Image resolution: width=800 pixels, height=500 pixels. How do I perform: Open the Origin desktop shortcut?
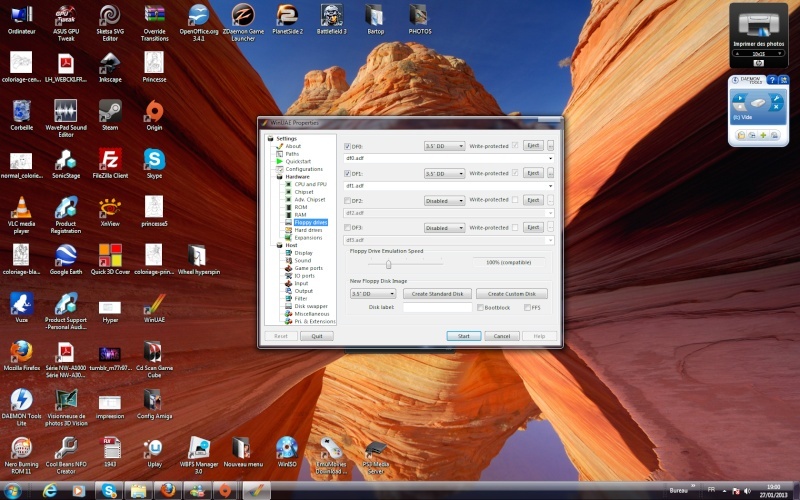click(x=154, y=115)
